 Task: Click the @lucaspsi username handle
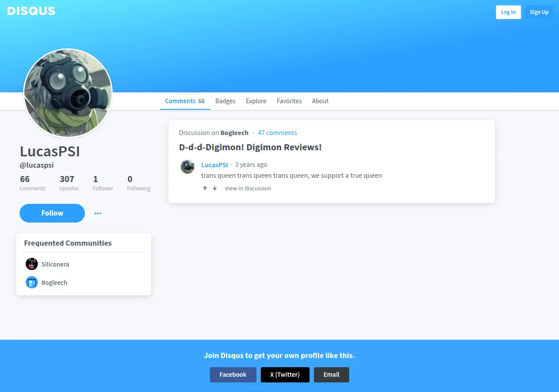pos(37,166)
